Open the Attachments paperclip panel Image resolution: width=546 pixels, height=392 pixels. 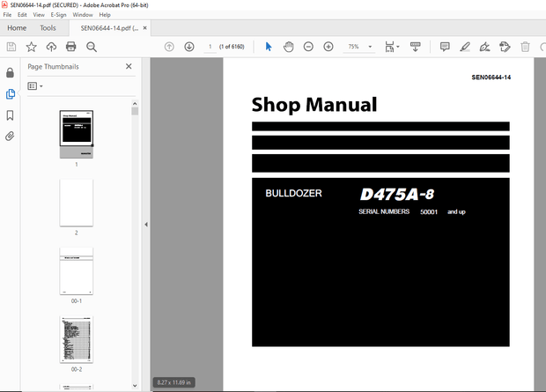[x=10, y=137]
